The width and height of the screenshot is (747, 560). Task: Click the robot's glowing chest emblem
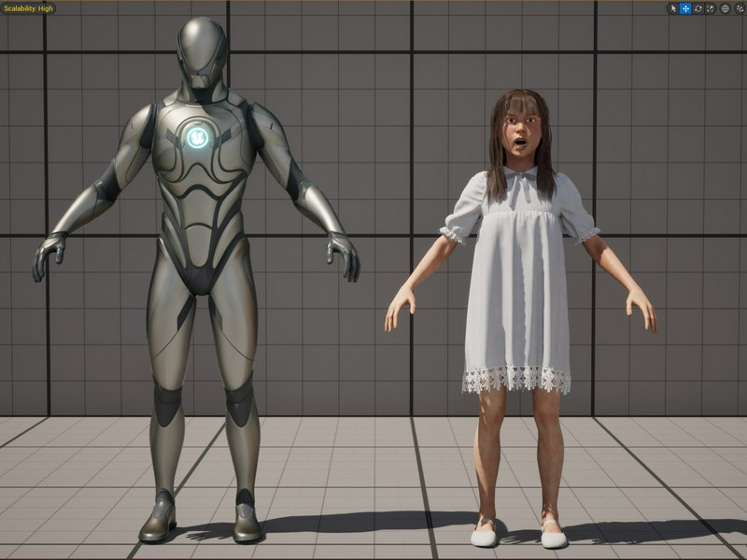(197, 137)
